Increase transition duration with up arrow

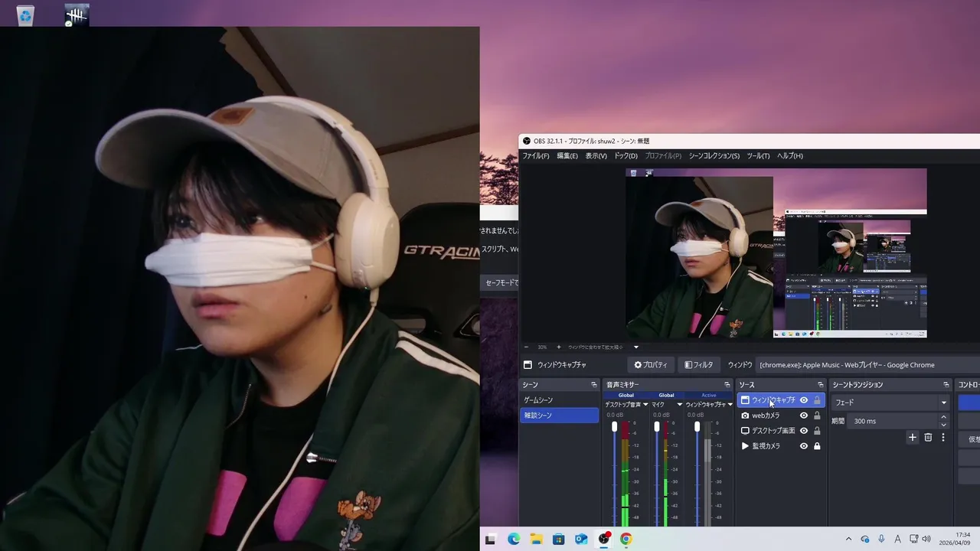943,417
